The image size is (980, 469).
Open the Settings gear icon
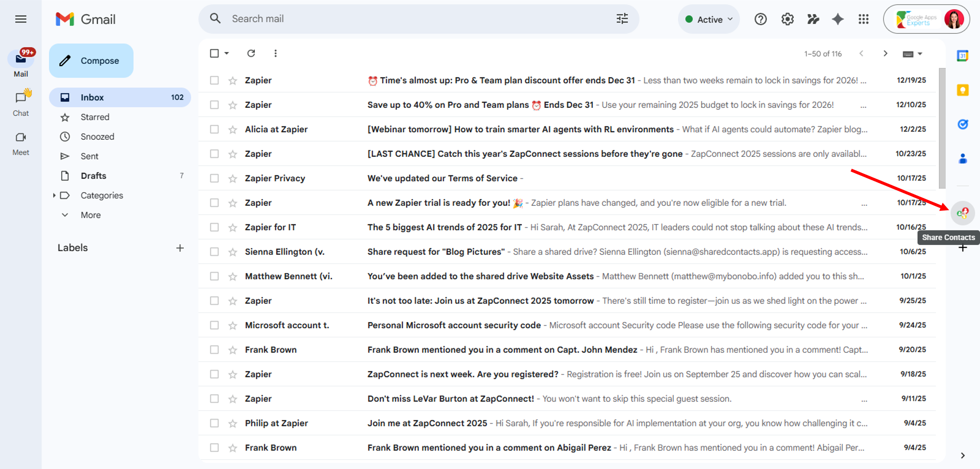pos(787,19)
